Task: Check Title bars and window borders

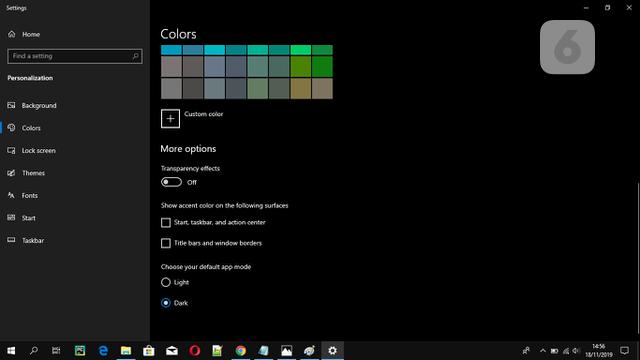Action: click(x=166, y=243)
